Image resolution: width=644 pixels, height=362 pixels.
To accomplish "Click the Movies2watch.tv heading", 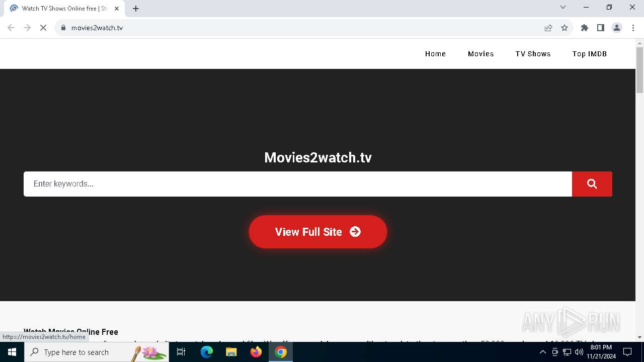I will tap(318, 157).
